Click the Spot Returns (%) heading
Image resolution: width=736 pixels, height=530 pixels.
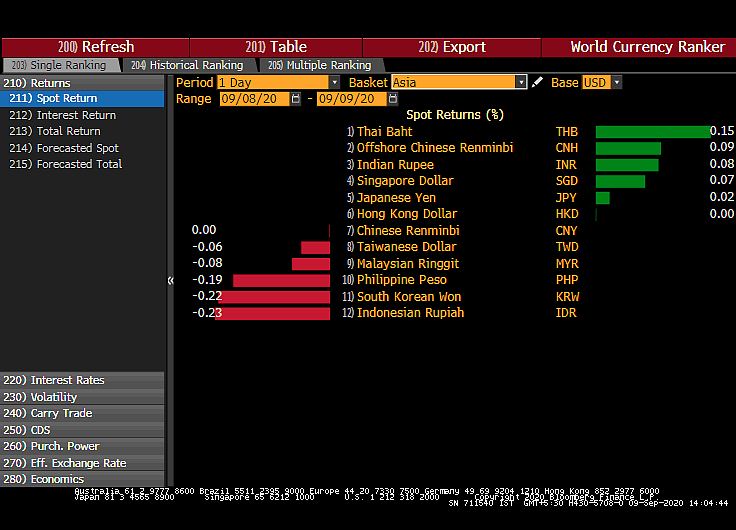(455, 115)
